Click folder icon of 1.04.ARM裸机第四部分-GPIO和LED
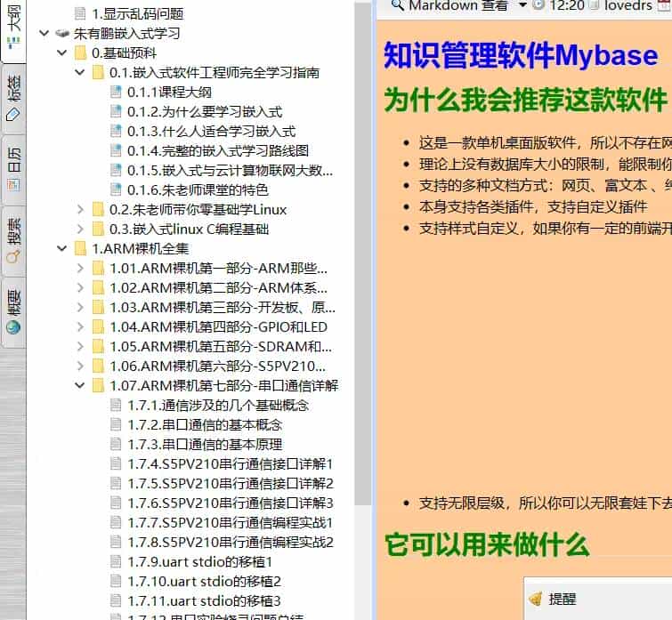The image size is (672, 620). coord(98,327)
